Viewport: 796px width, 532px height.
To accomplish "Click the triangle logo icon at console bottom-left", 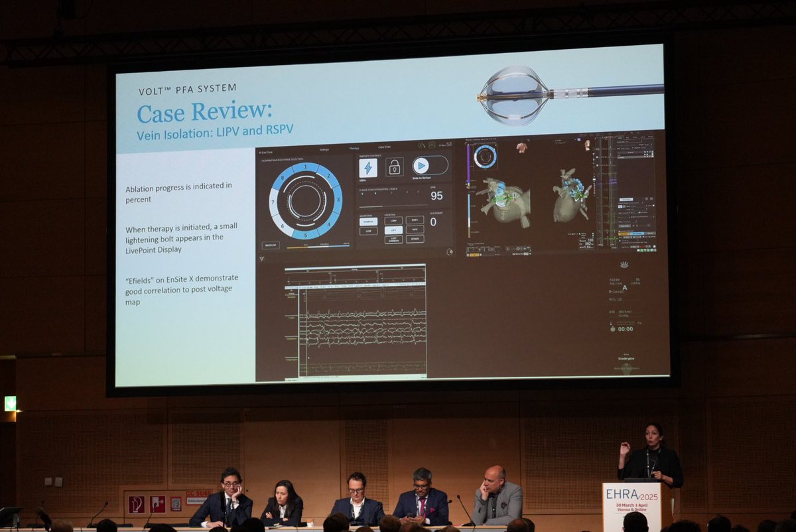I will 261,259.
